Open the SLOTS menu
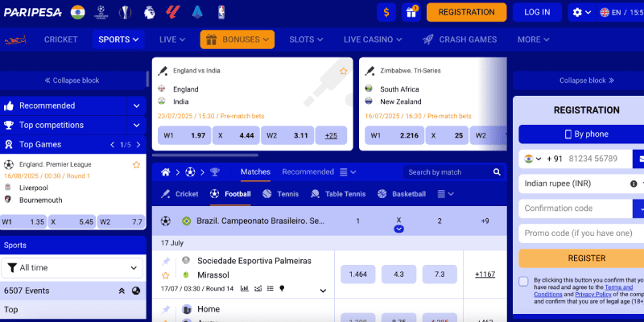This screenshot has height=322, width=644. click(x=306, y=39)
